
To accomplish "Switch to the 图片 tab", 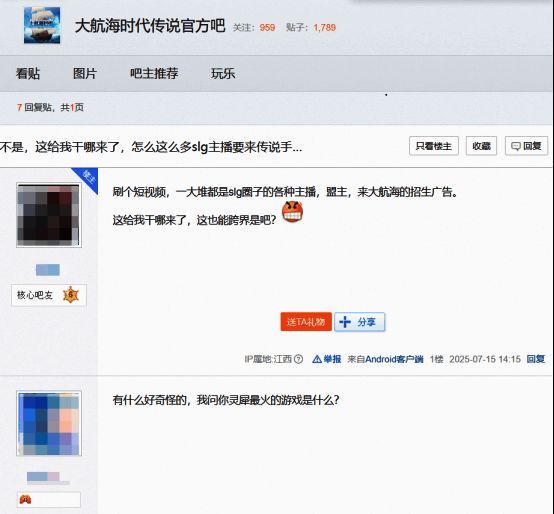I will coord(85,74).
